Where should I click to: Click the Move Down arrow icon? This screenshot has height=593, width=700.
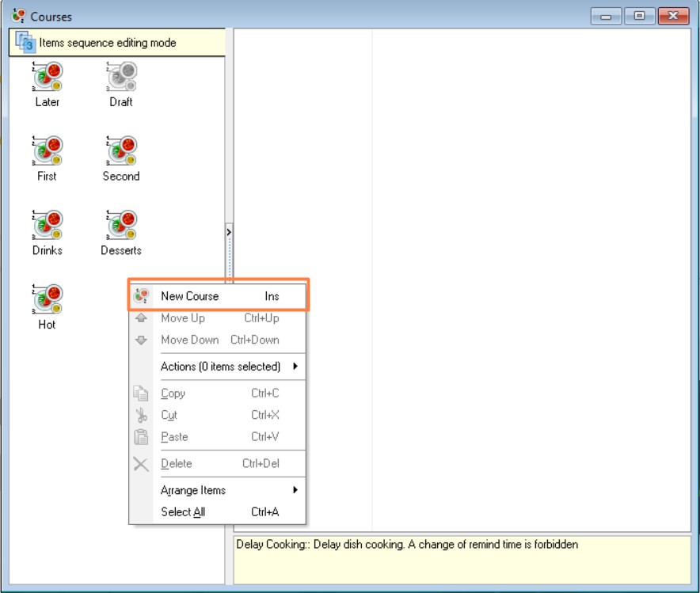(141, 340)
